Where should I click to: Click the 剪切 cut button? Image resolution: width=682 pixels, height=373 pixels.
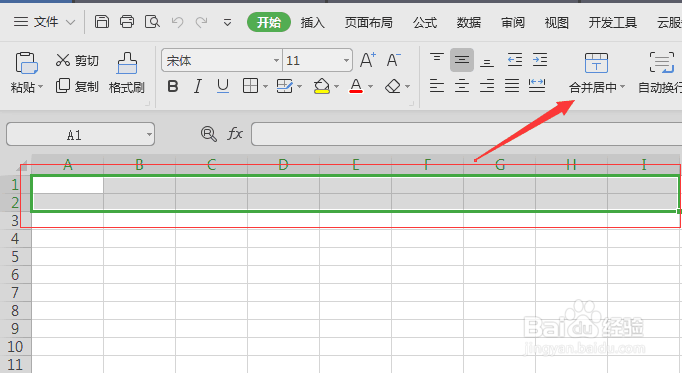(x=77, y=60)
